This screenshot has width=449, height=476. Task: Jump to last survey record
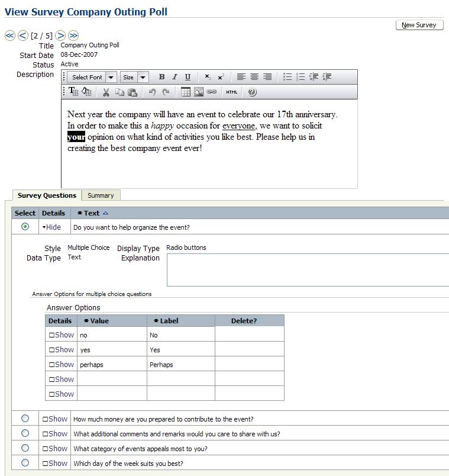(73, 36)
